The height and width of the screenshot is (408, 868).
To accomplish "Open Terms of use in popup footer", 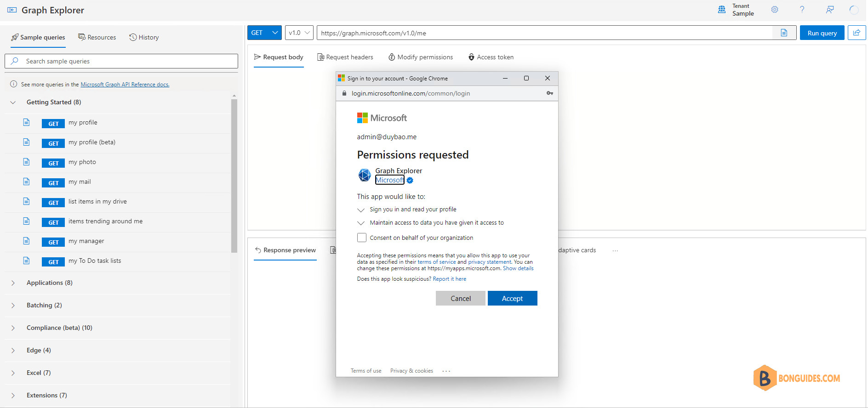I will click(366, 371).
